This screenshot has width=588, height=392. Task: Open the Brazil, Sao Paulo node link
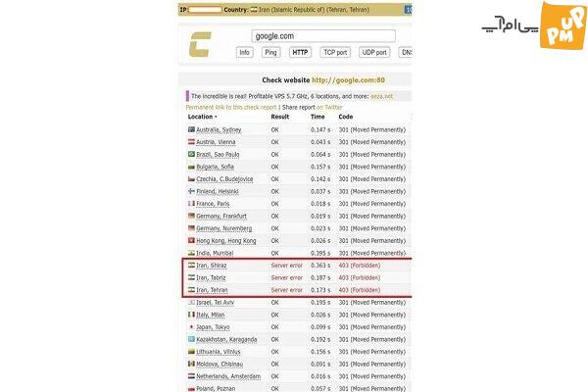click(218, 155)
